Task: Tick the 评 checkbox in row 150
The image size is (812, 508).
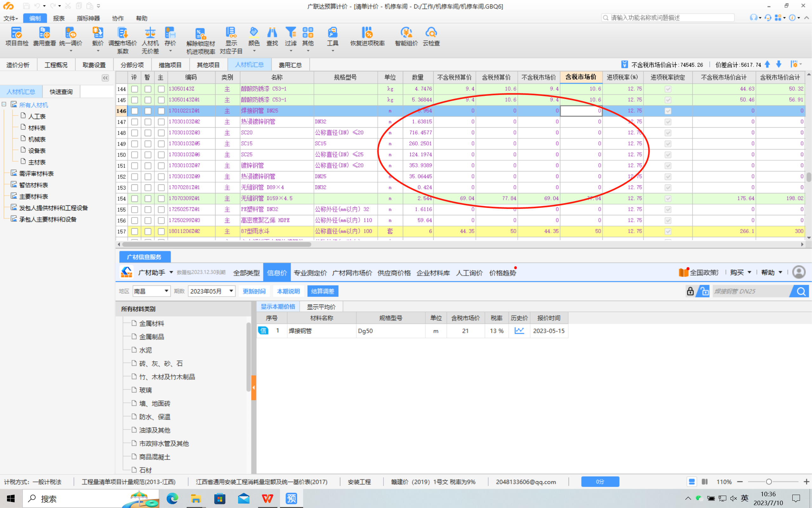Action: tap(135, 155)
